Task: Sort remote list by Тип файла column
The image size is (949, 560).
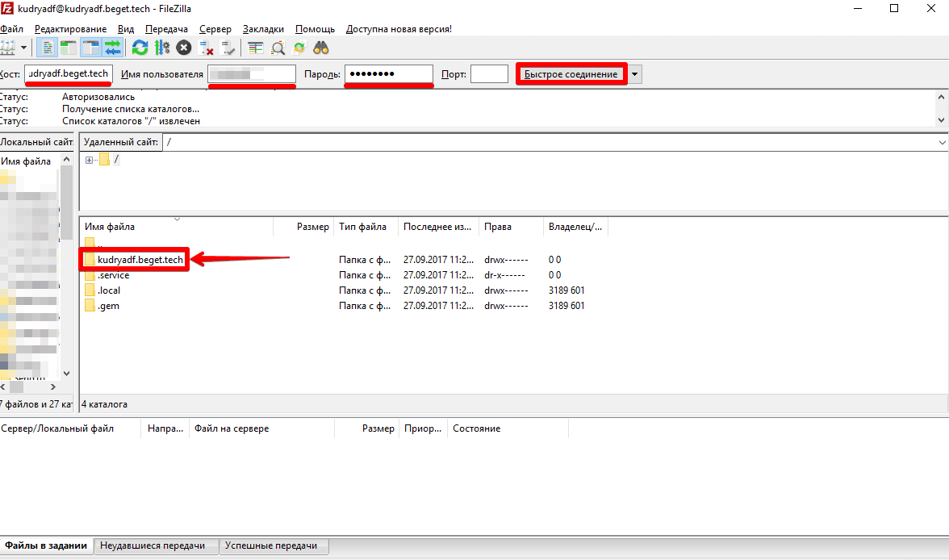Action: tap(366, 227)
